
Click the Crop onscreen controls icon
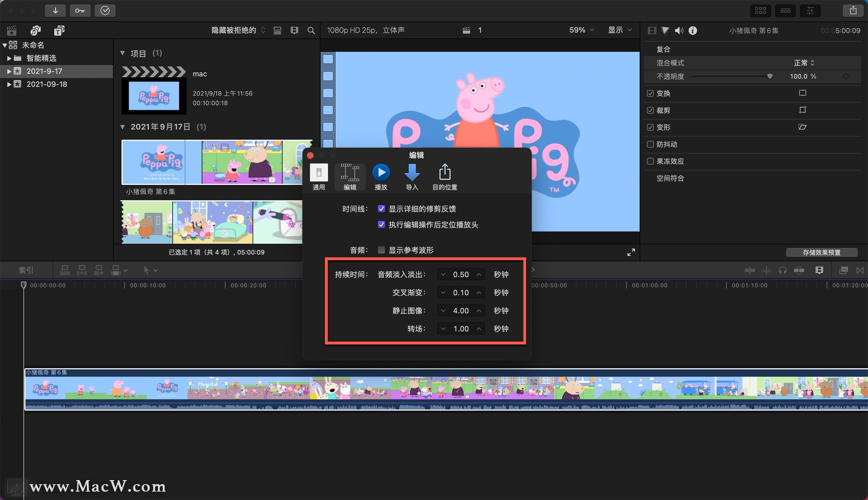802,110
